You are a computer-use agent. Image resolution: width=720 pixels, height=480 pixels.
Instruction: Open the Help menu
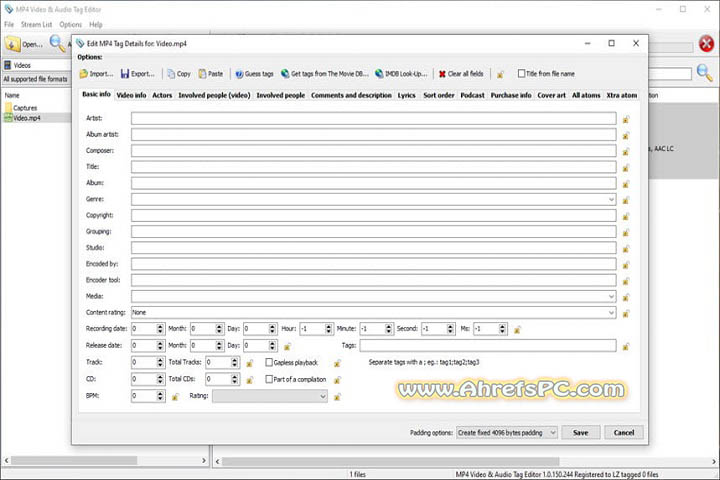[96, 24]
